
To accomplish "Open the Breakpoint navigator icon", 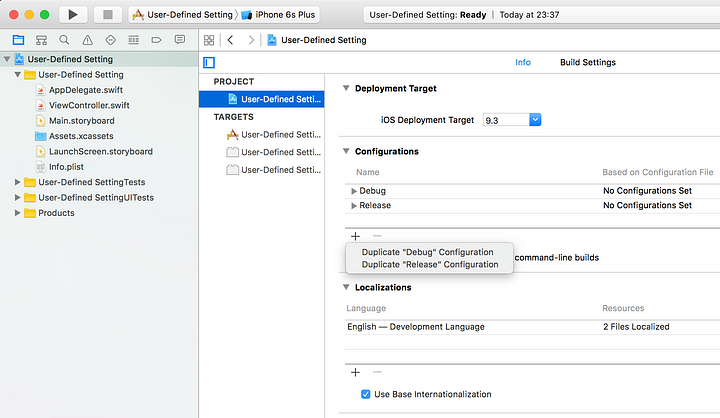I will pyautogui.click(x=157, y=40).
